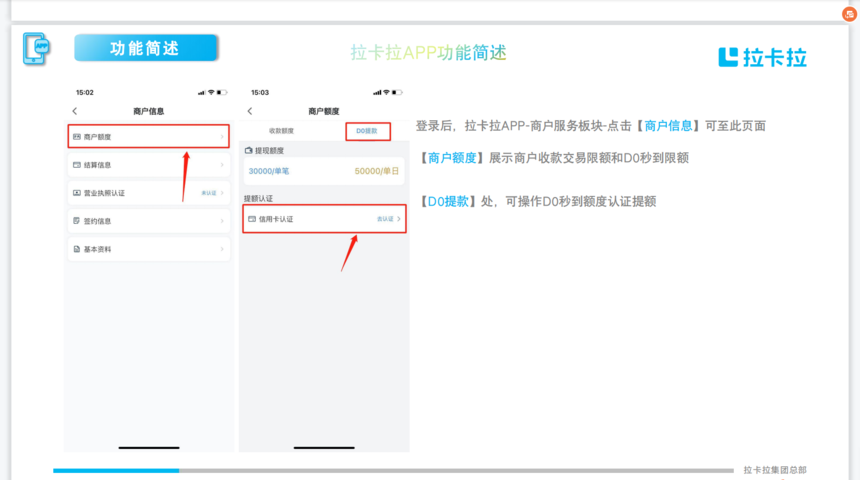Screen dimensions: 860x480
Task: Open the 结算信息 row
Action: [x=149, y=165]
